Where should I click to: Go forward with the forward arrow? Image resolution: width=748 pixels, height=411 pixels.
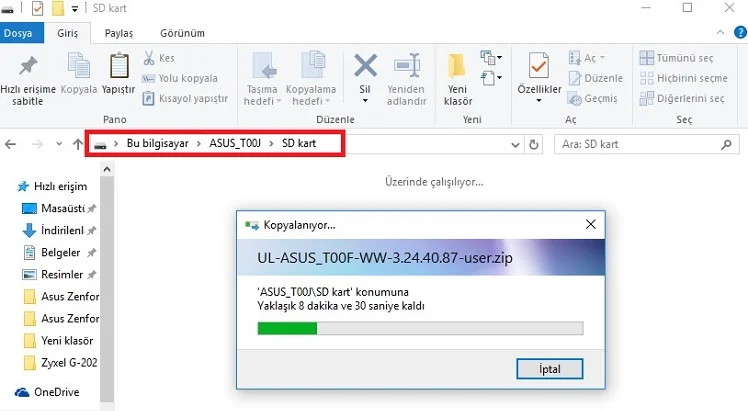[x=37, y=144]
